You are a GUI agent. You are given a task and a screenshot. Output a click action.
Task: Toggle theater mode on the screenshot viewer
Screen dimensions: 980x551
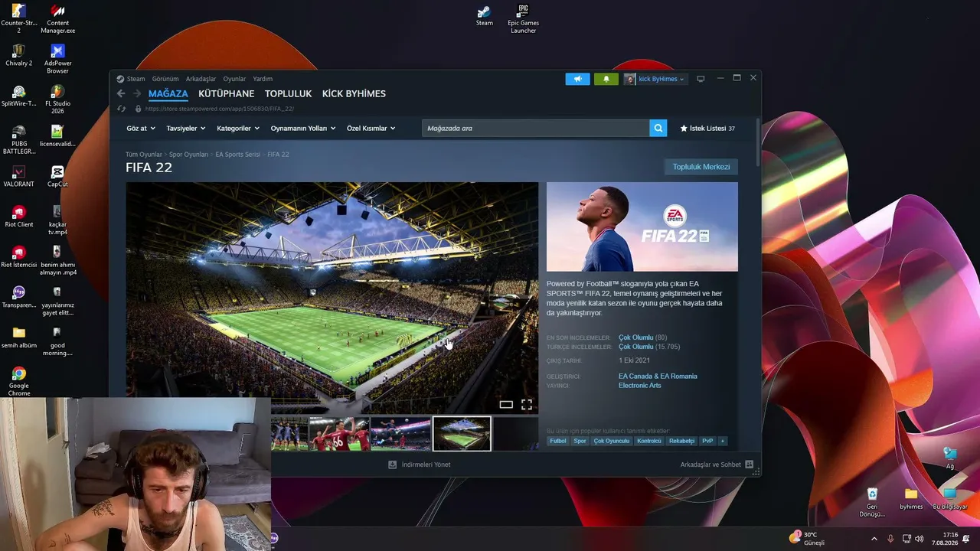pyautogui.click(x=506, y=404)
